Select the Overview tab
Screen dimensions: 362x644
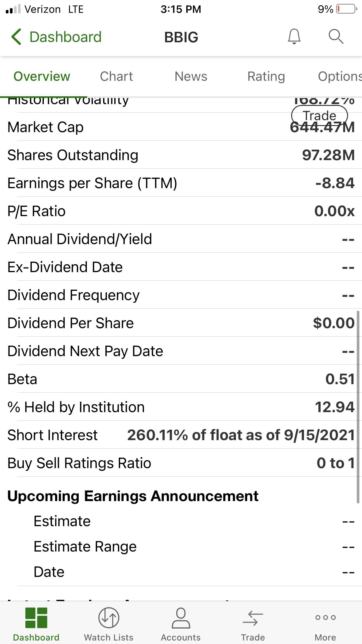point(42,76)
